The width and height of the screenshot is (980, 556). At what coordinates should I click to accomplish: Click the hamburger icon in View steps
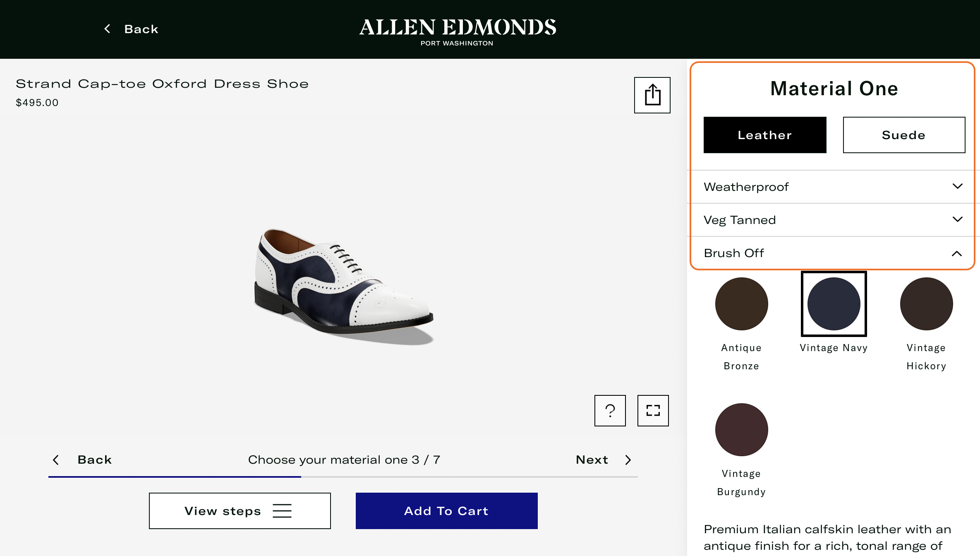(282, 511)
